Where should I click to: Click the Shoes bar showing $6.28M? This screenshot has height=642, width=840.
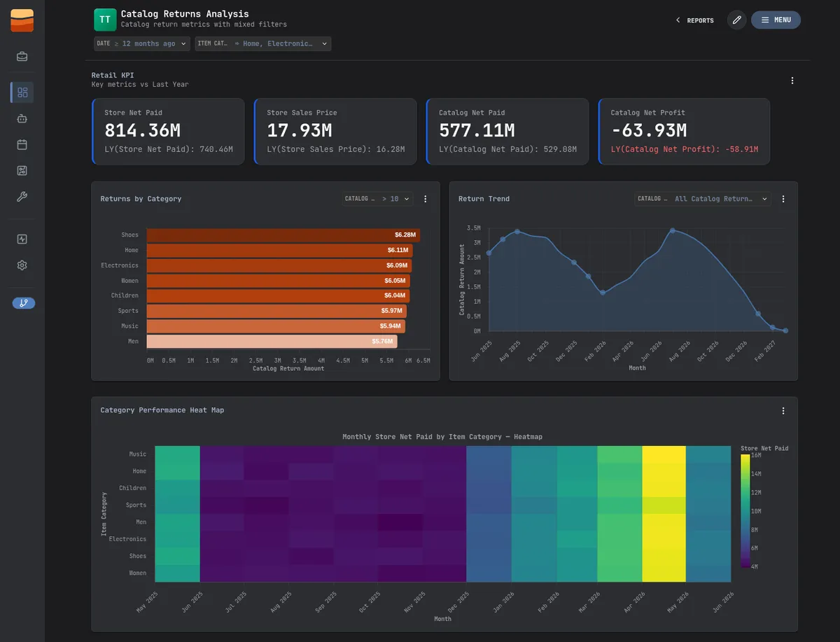(283, 235)
